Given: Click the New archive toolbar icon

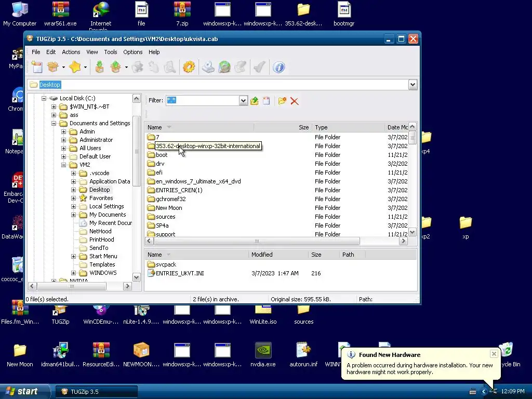Looking at the screenshot, I should tap(37, 67).
